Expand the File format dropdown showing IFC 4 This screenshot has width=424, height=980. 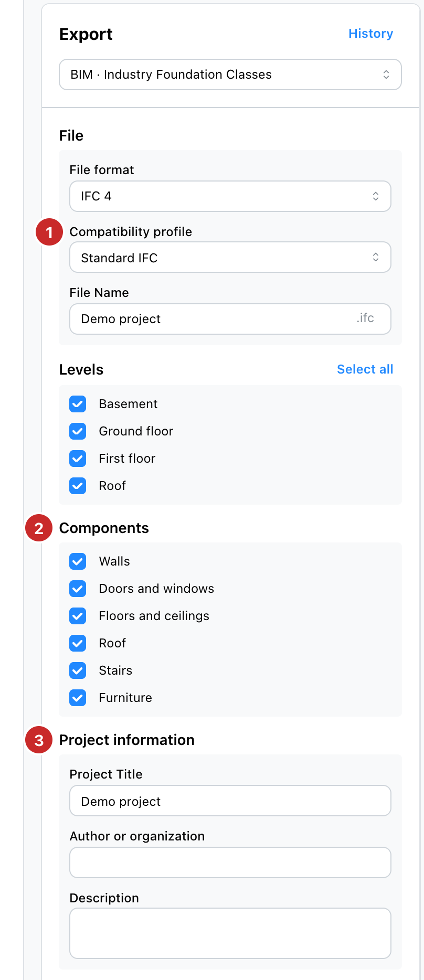coord(230,196)
